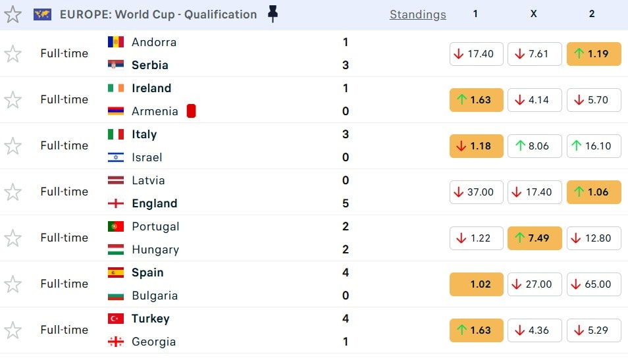This screenshot has height=364, width=628.
Task: Click Armenia's red card indicator
Action: (192, 111)
